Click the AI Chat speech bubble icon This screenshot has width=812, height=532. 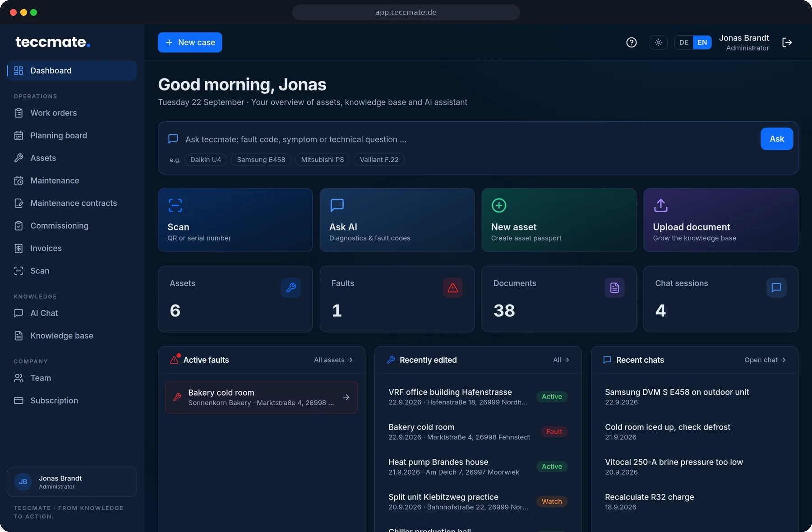pyautogui.click(x=18, y=313)
